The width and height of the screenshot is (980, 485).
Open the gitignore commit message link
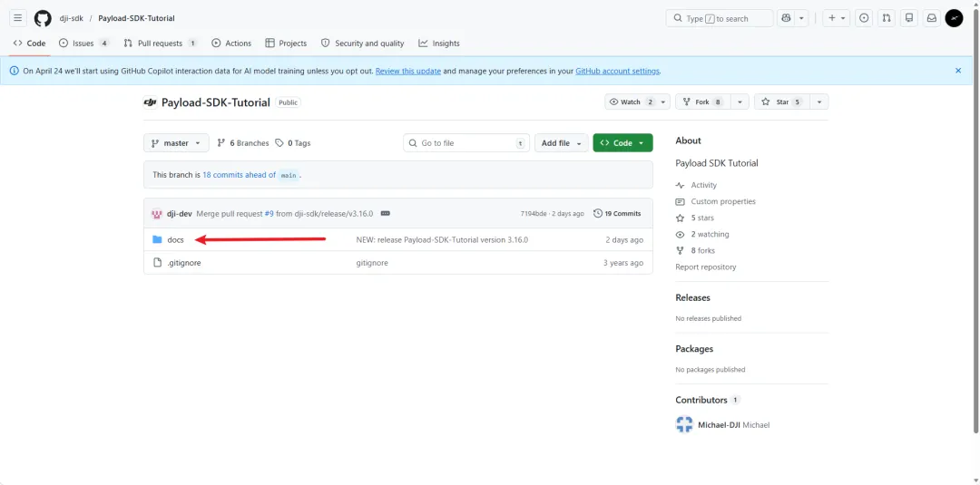click(372, 263)
